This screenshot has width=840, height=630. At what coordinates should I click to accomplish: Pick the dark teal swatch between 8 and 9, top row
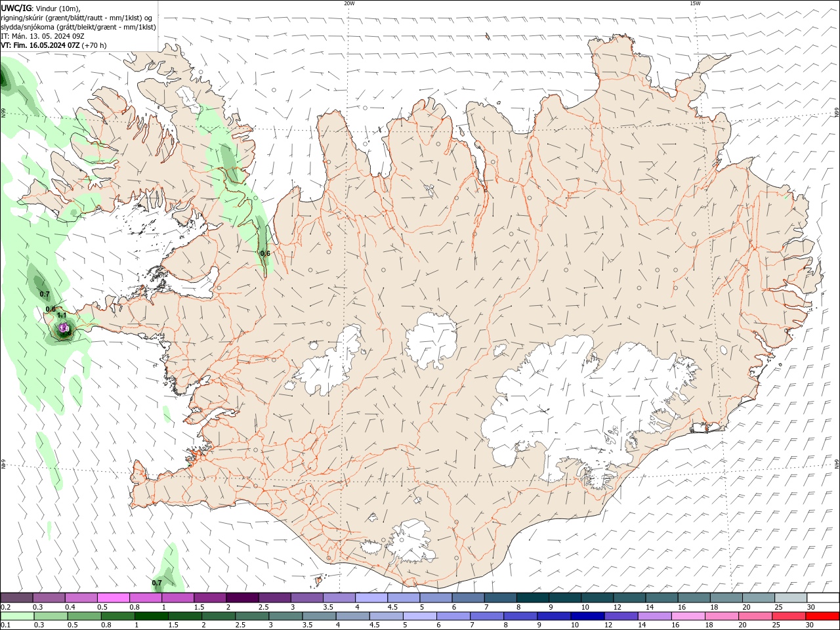pos(532,598)
